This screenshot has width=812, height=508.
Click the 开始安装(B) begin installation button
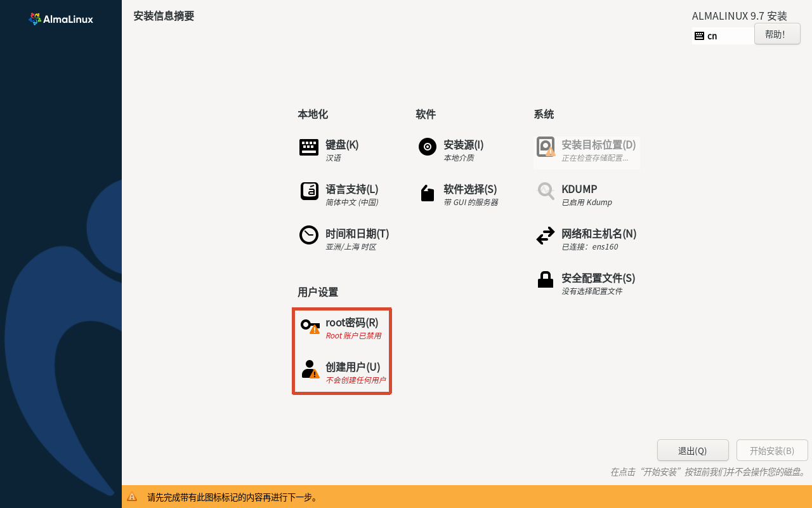tap(772, 451)
